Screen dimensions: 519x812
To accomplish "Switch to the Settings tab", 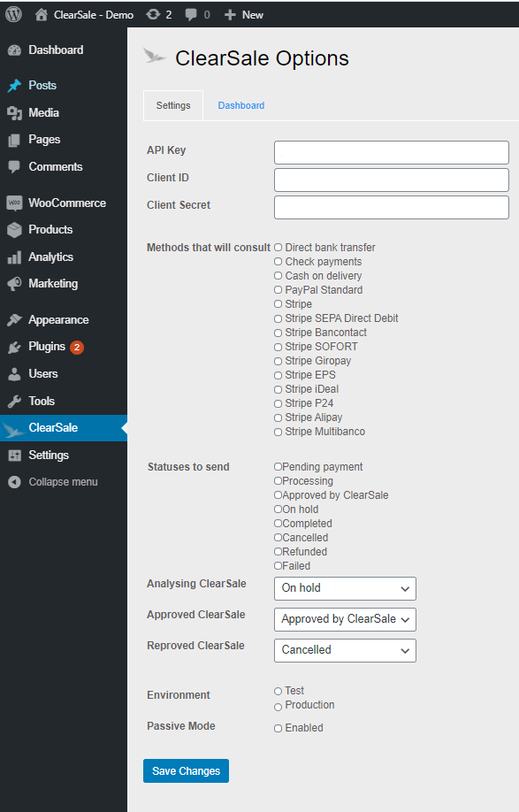I will click(173, 105).
